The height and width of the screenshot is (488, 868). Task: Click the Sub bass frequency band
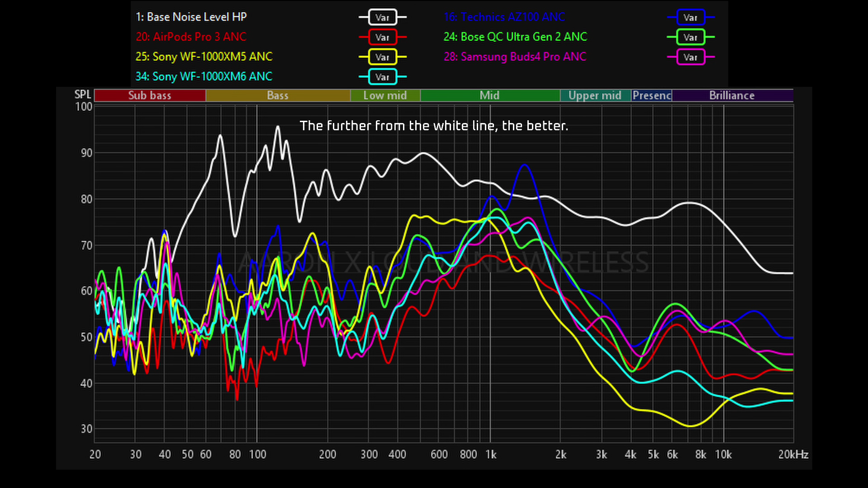coord(150,95)
